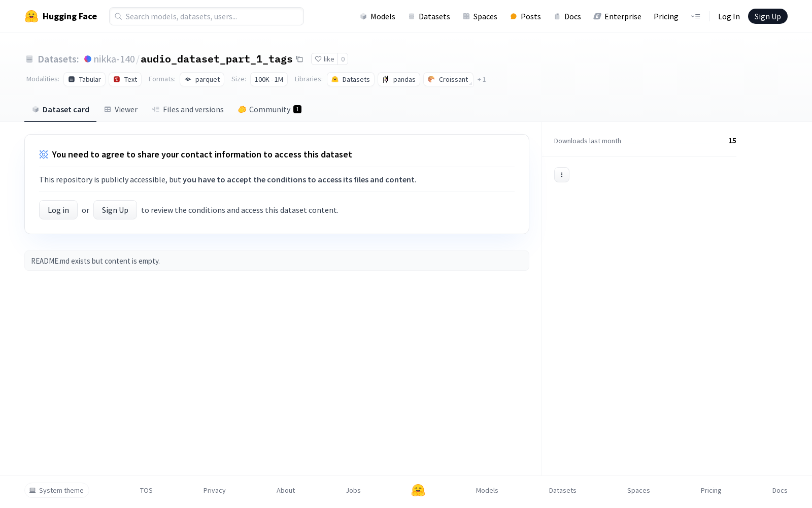Screen dimensions: 812x508
Task: Switch to the Viewer tab
Action: click(121, 110)
